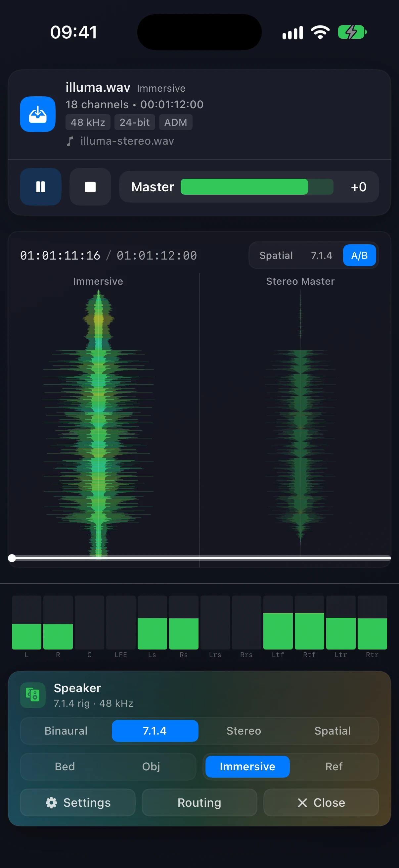Screen dimensions: 399x868
Task: Click the ADM format tag
Action: [x=176, y=122]
